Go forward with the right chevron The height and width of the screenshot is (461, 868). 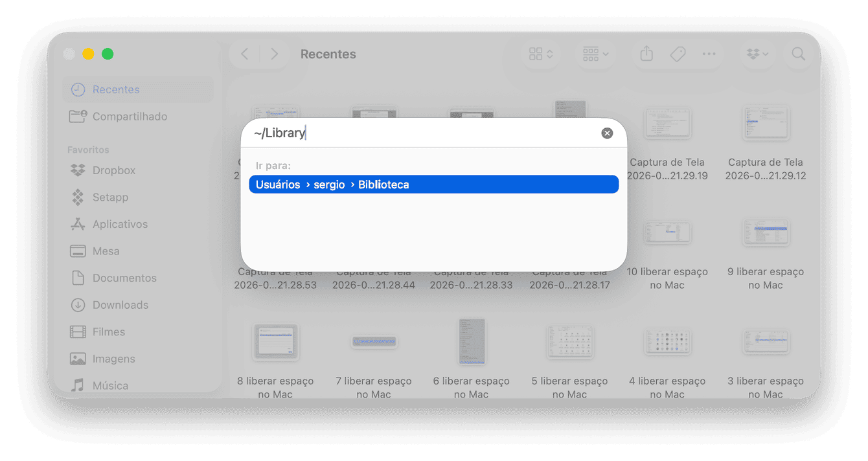[x=275, y=54]
